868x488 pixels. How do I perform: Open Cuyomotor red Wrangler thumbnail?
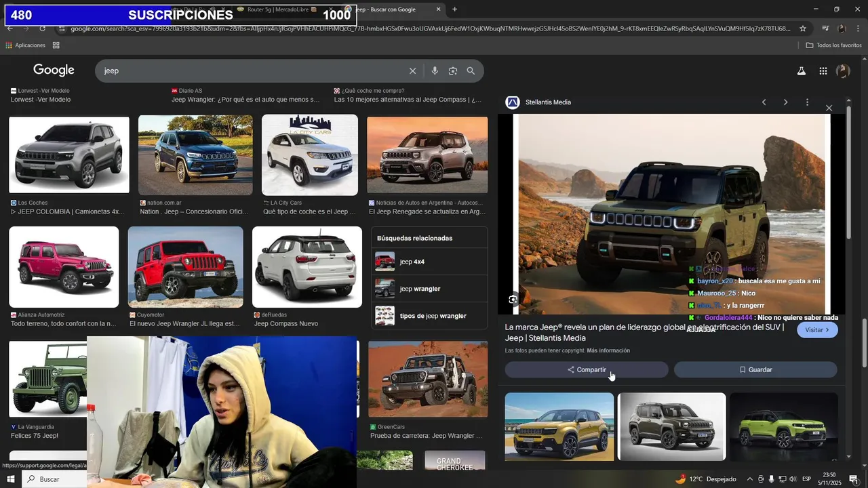coord(185,267)
